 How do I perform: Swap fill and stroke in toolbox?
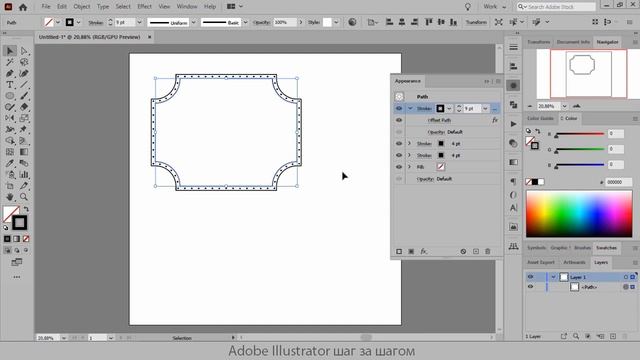click(x=26, y=209)
